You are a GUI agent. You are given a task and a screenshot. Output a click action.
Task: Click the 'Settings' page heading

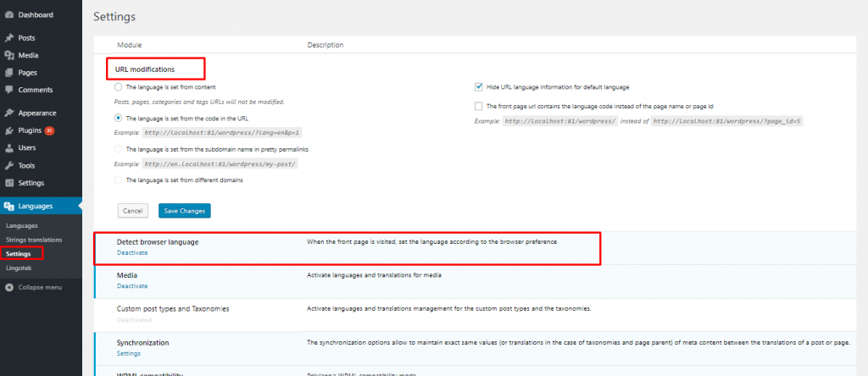[x=114, y=17]
